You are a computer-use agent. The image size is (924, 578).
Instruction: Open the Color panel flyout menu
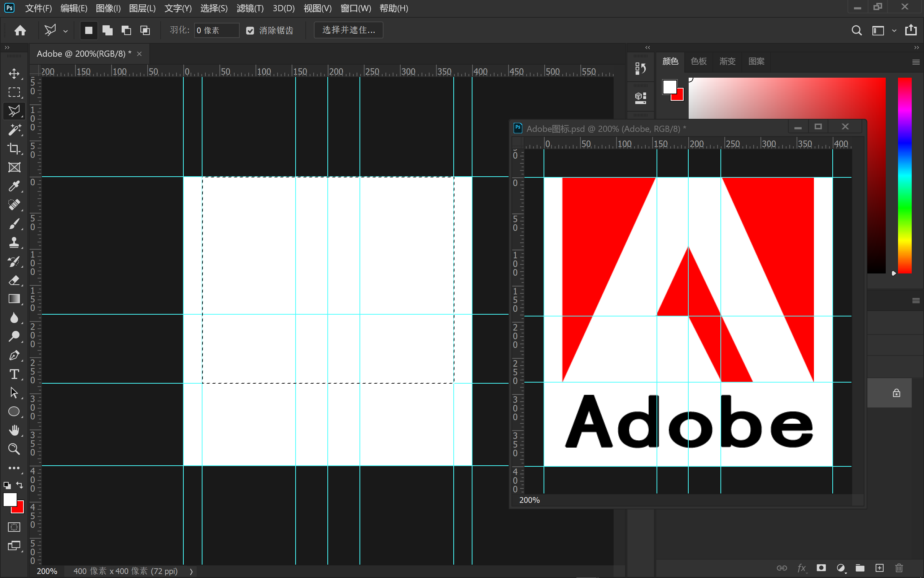pos(916,62)
